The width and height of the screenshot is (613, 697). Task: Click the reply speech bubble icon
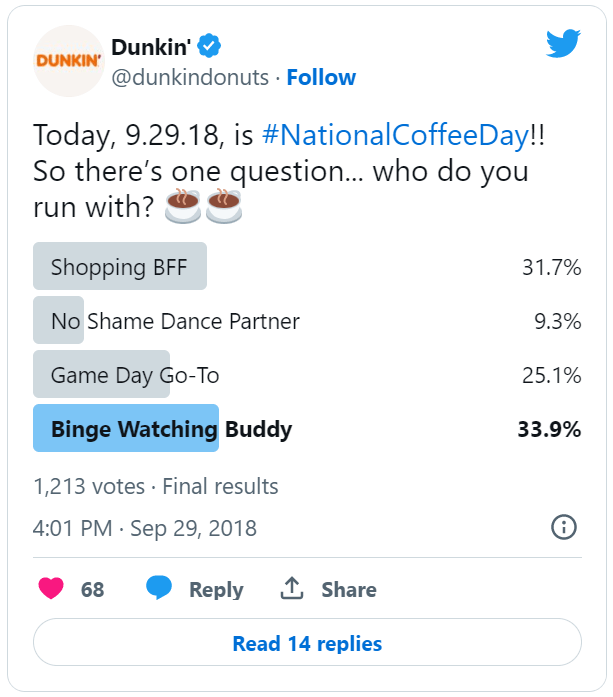click(x=159, y=588)
